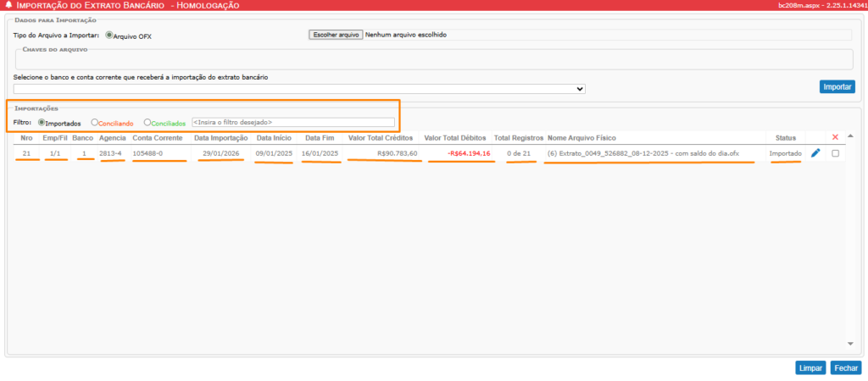Close the form with Fechar button

846,368
